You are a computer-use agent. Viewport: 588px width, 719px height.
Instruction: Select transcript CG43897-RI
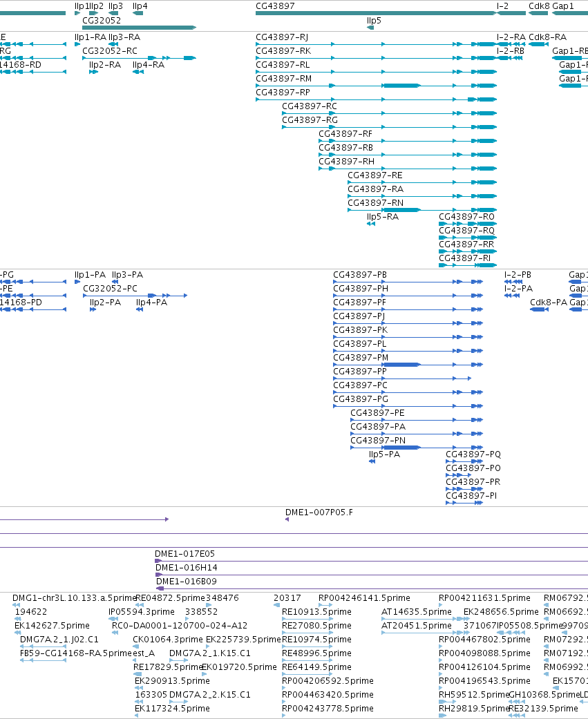tap(468, 265)
